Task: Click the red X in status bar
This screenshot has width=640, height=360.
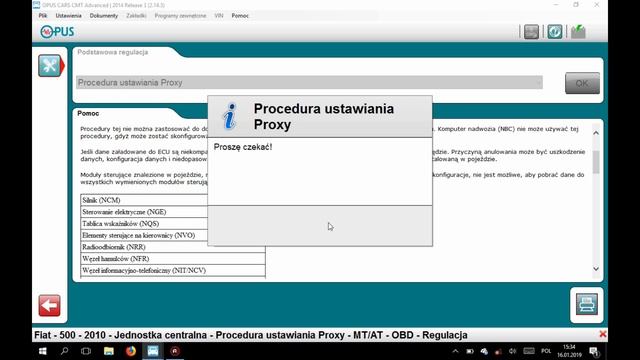Action: pos(602,334)
